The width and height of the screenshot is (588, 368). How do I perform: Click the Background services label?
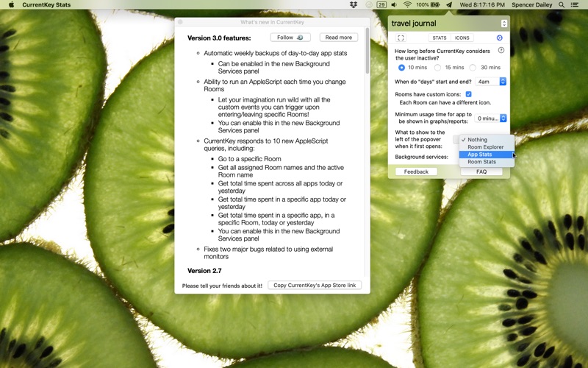pos(421,157)
